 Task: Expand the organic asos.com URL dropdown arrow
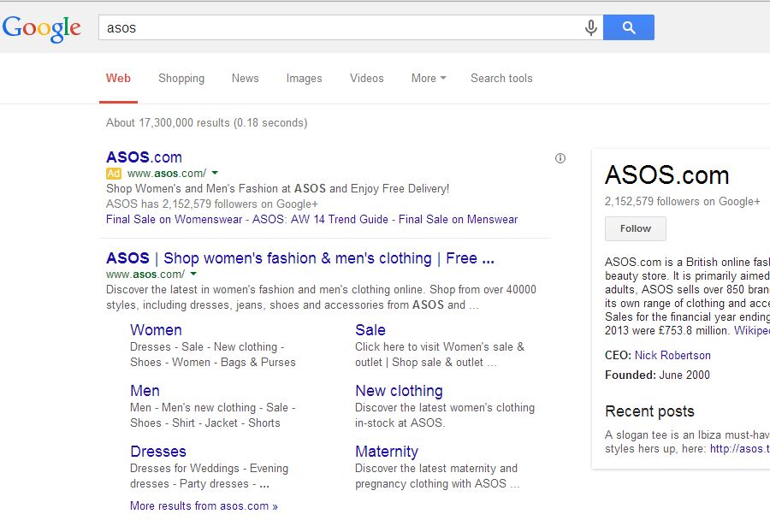tap(193, 274)
